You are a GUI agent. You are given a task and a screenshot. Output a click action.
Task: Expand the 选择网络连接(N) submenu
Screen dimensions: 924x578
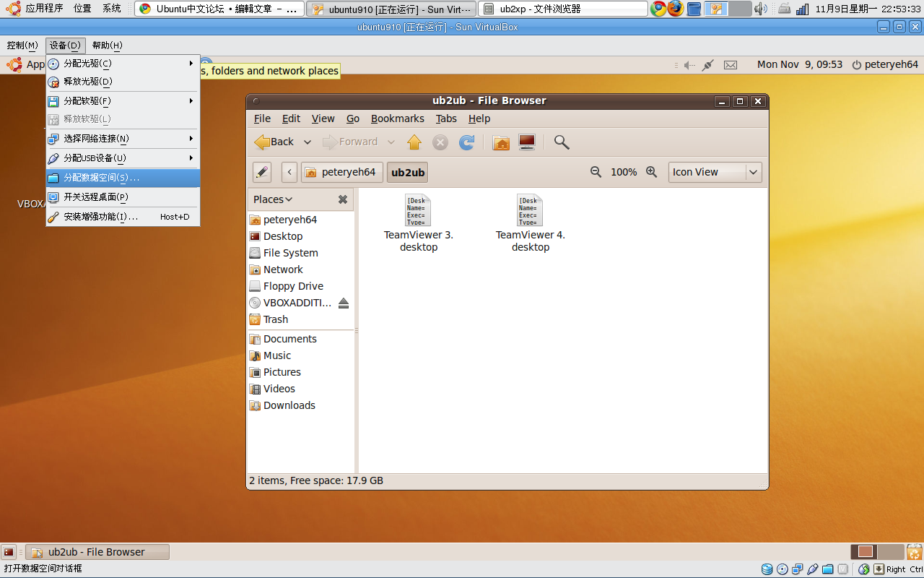coord(123,139)
